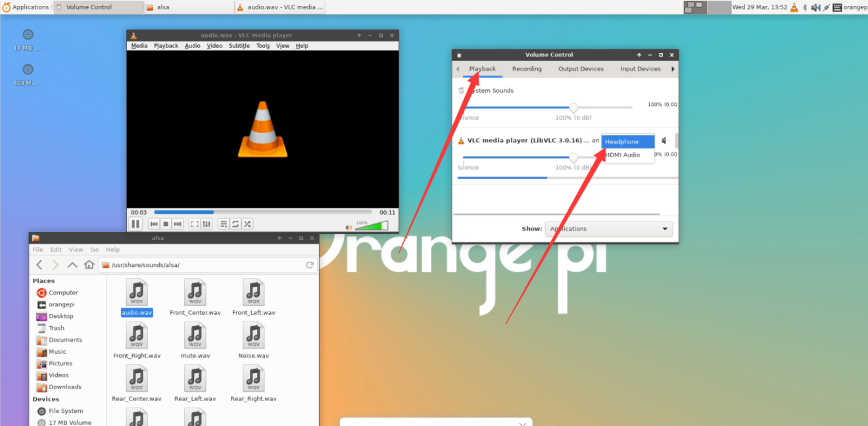868x426 pixels.
Task: Open VLC Media menu
Action: coord(139,46)
